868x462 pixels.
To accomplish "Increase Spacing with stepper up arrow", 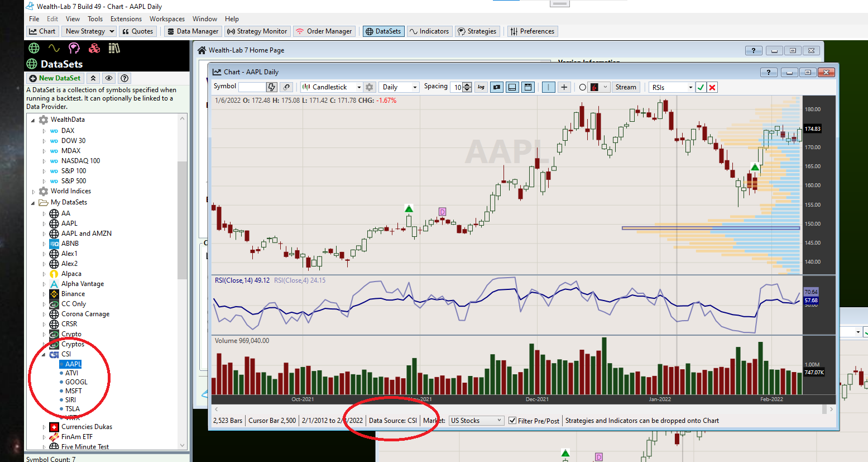I will [x=467, y=85].
